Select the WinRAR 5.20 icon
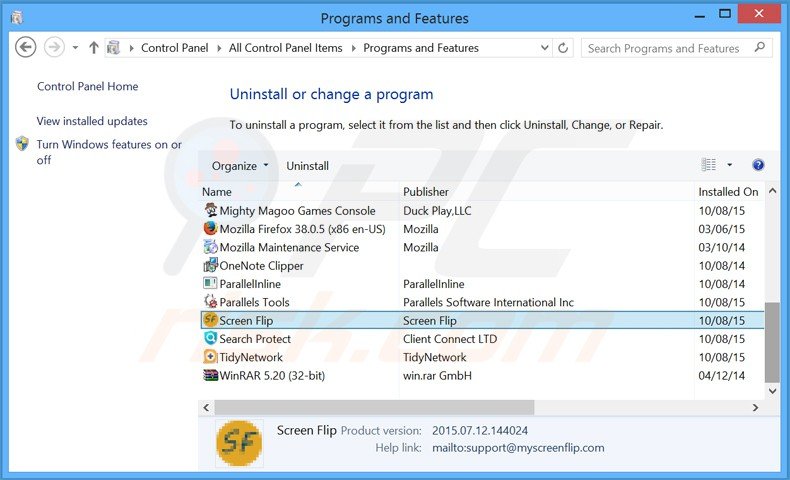Image resolution: width=790 pixels, height=480 pixels. click(211, 375)
